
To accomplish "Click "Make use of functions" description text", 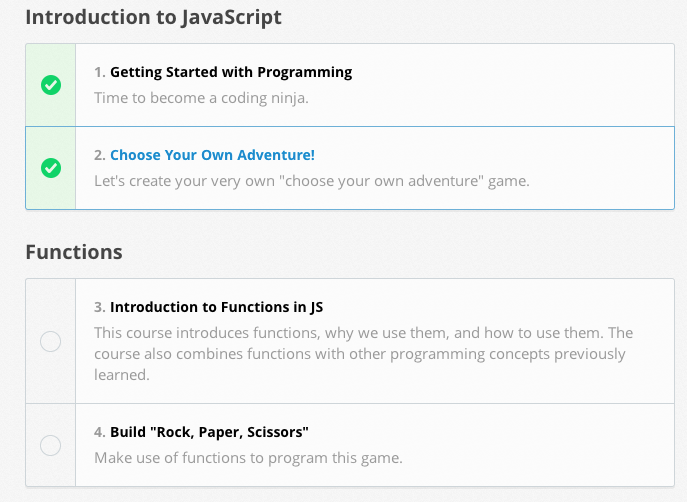I will (x=247, y=458).
